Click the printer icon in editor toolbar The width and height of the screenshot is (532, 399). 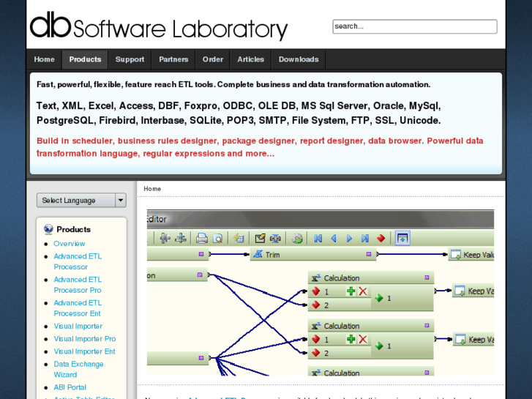pyautogui.click(x=201, y=238)
